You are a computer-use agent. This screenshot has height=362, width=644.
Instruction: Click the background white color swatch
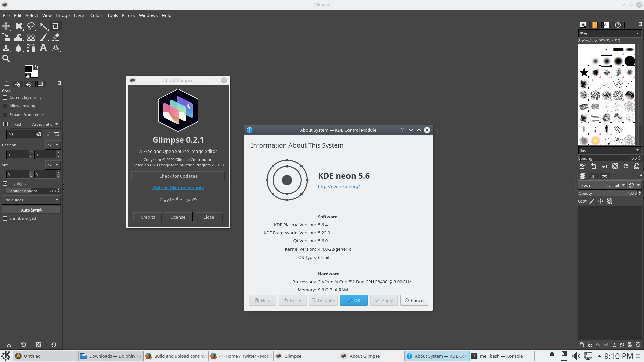pos(35,74)
